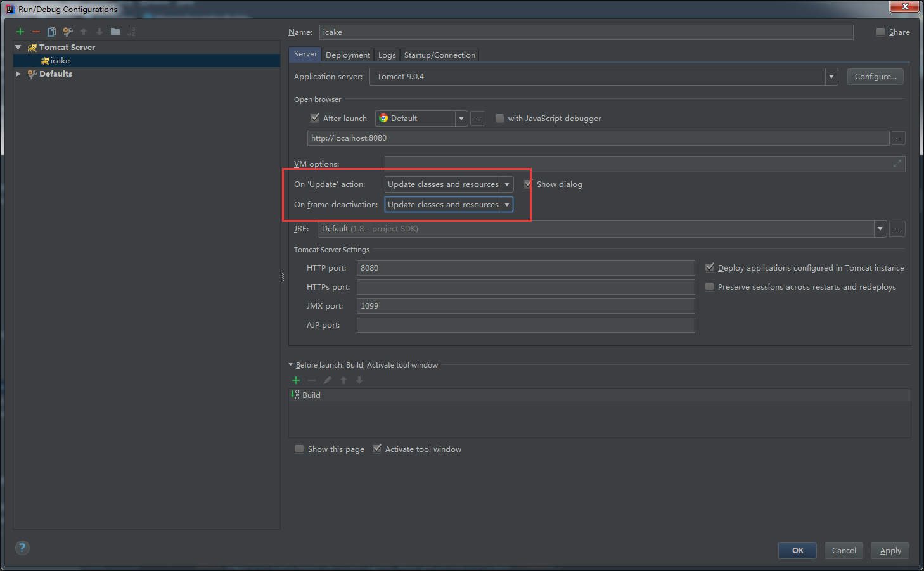Screen dimensions: 924x571
Task: Toggle the Share checkbox
Action: point(881,32)
